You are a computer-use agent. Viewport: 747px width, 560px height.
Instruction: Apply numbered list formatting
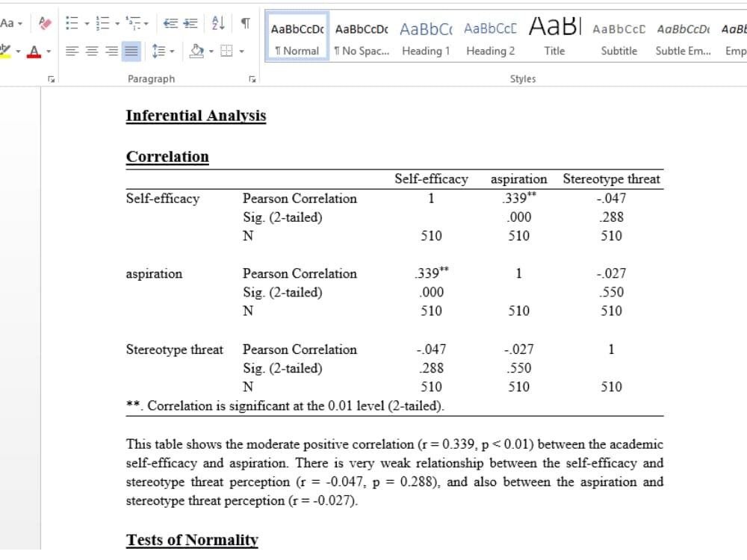coord(101,22)
